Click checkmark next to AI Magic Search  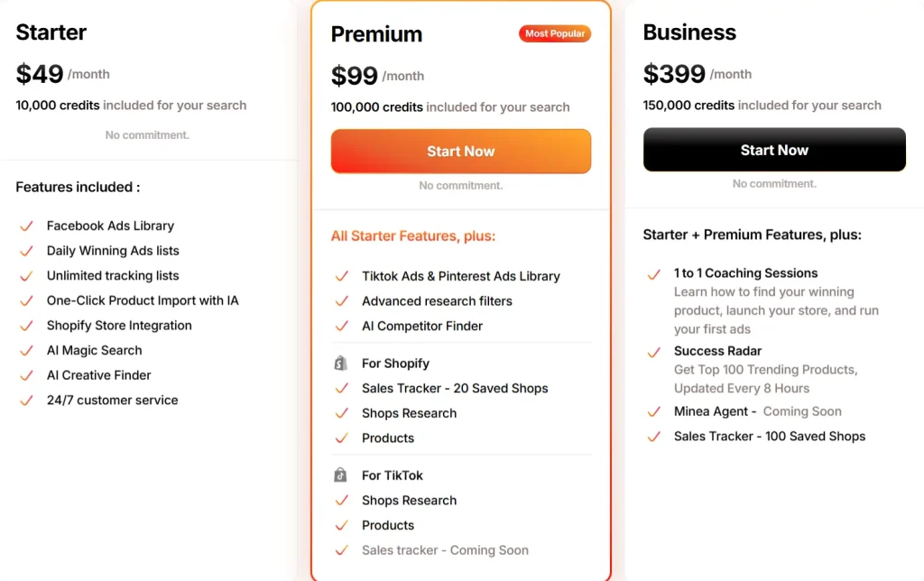point(26,351)
